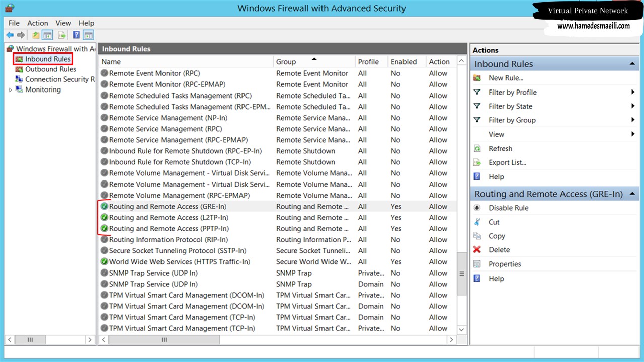Click the Forward arrow toolbar icon

point(21,35)
